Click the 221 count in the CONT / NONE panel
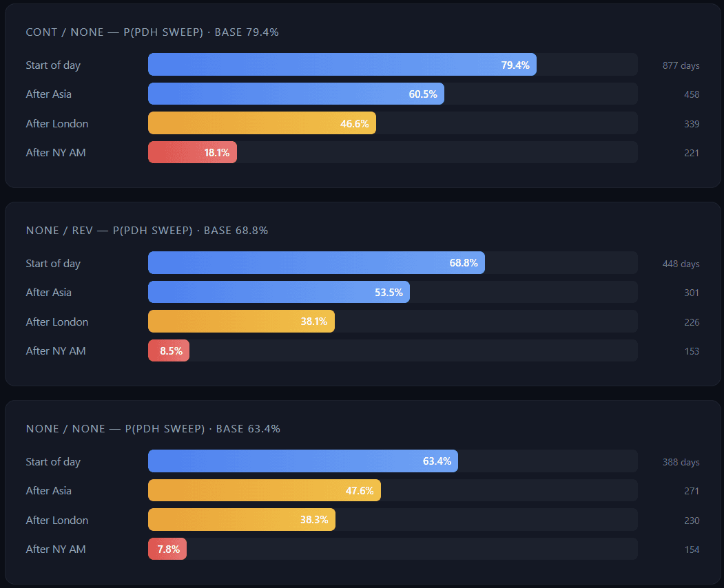Screen dimensions: 724x588 pyautogui.click(x=691, y=153)
